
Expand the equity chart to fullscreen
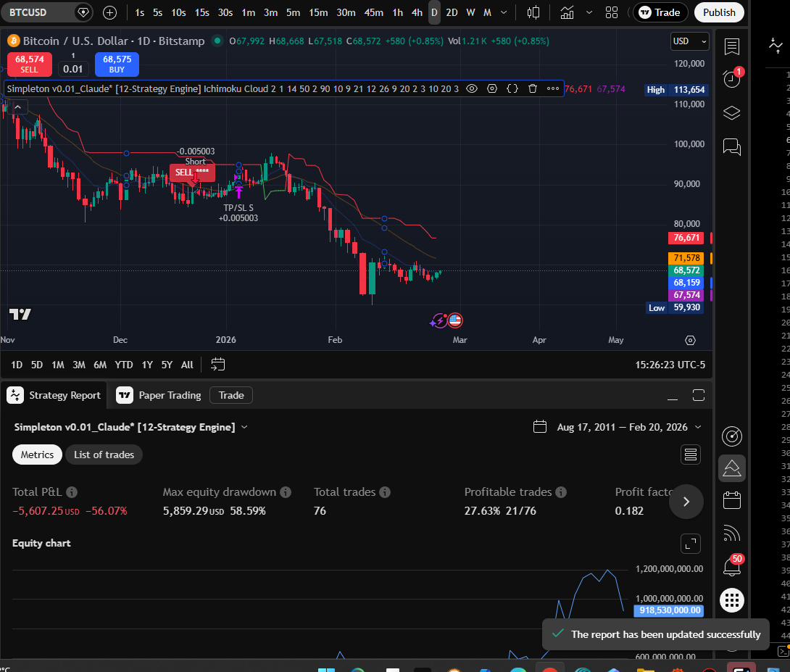689,544
